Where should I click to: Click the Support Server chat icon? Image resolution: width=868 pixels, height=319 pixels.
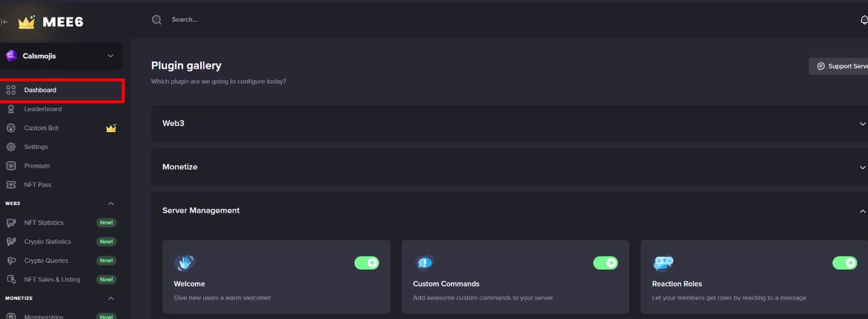tap(820, 66)
